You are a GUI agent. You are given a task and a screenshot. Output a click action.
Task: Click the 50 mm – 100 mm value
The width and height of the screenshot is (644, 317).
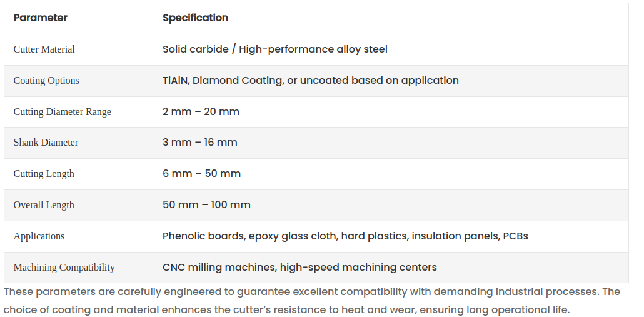pyautogui.click(x=206, y=205)
